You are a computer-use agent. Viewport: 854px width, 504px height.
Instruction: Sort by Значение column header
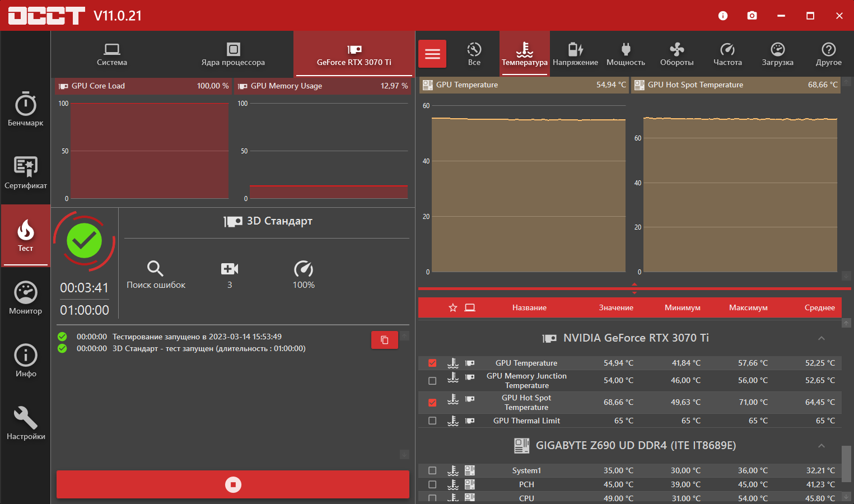coord(616,308)
